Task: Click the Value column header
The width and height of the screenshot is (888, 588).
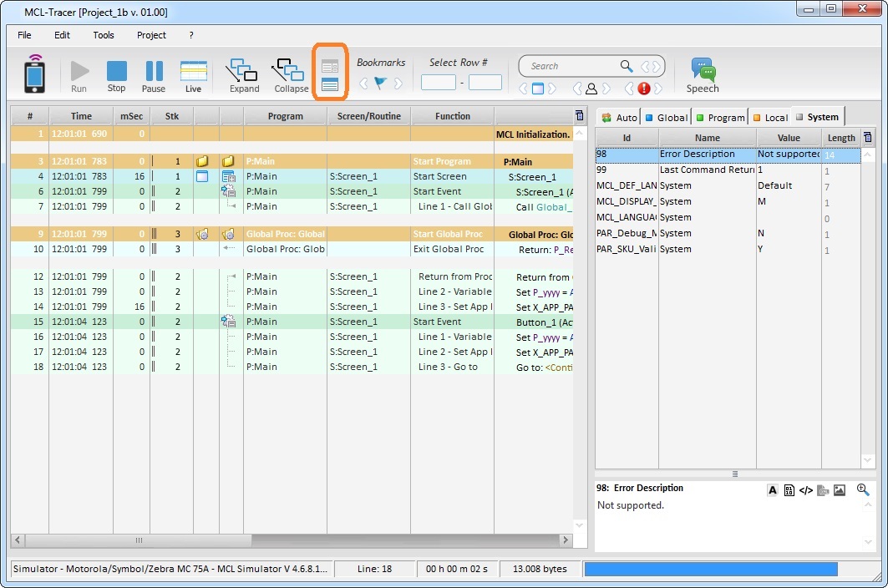Action: pyautogui.click(x=789, y=138)
